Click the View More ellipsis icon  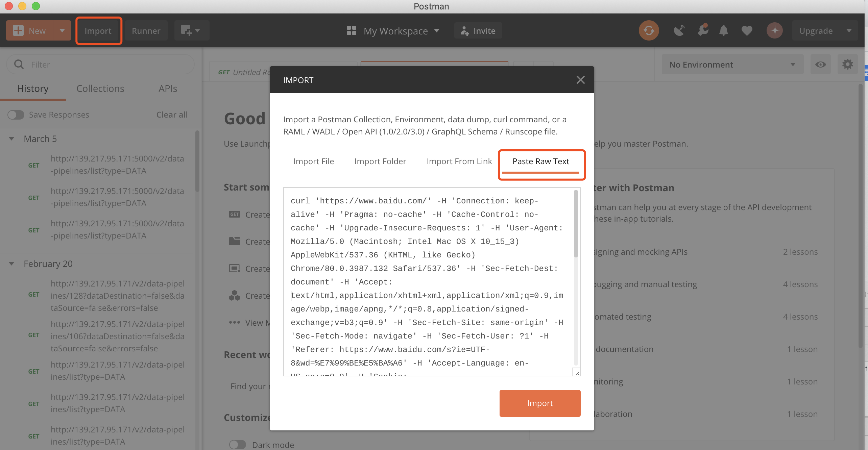pos(235,322)
